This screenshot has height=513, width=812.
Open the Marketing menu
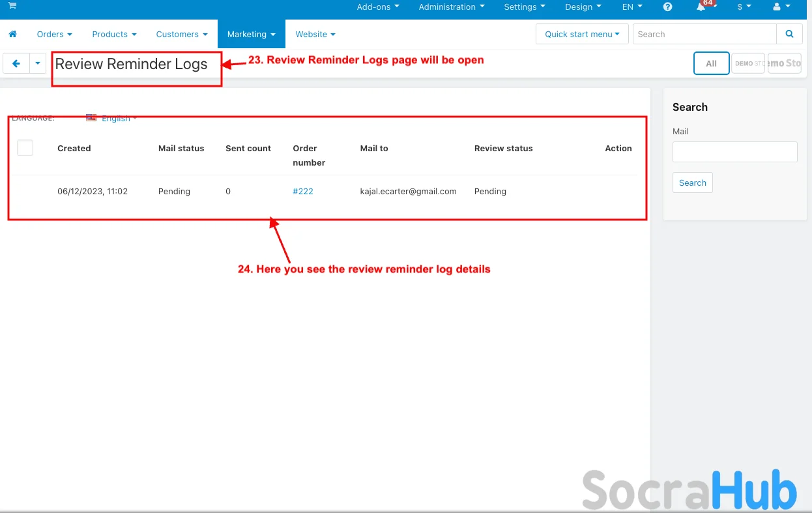[251, 34]
